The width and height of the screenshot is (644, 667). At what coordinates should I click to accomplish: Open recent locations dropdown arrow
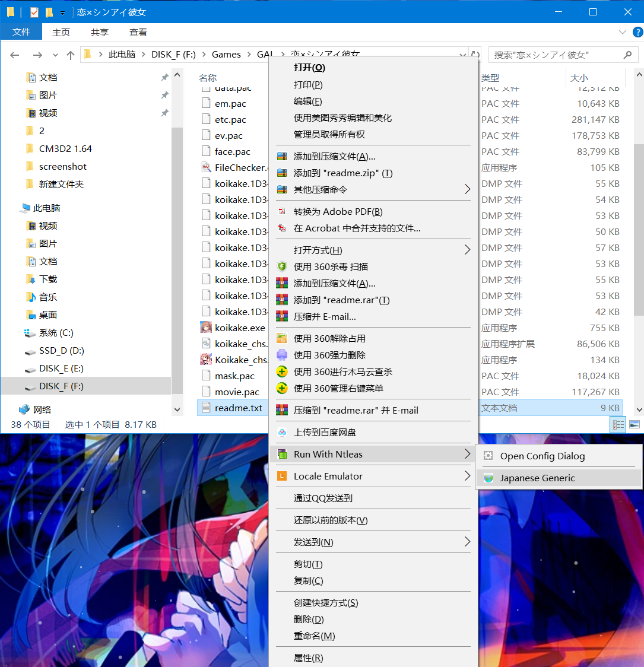coord(55,55)
